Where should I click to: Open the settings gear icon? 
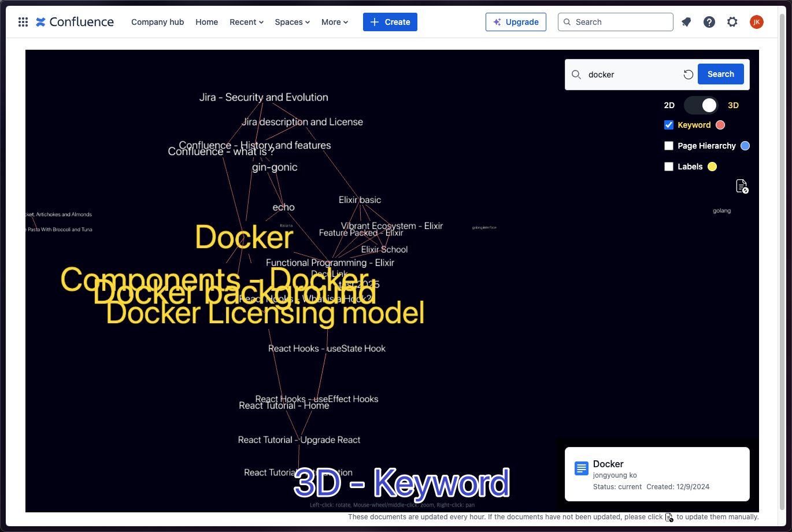tap(732, 22)
